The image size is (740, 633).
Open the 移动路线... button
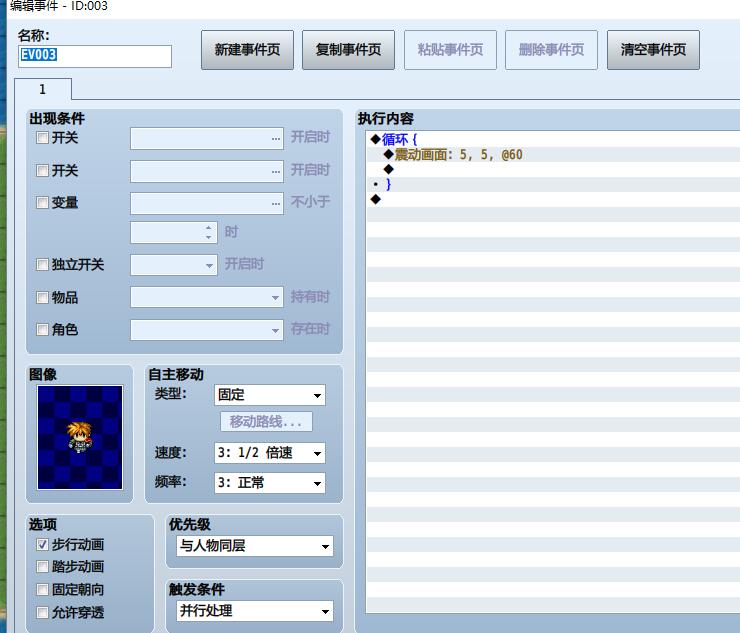pyautogui.click(x=266, y=422)
